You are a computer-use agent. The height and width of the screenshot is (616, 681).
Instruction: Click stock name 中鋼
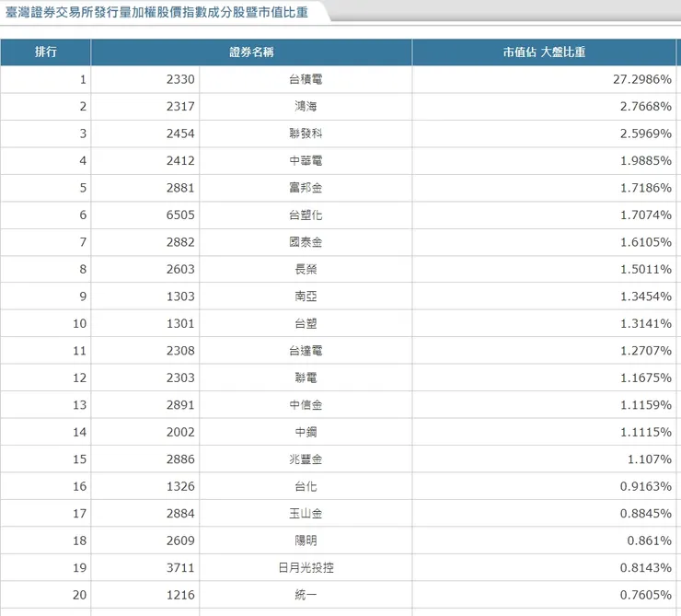click(306, 432)
